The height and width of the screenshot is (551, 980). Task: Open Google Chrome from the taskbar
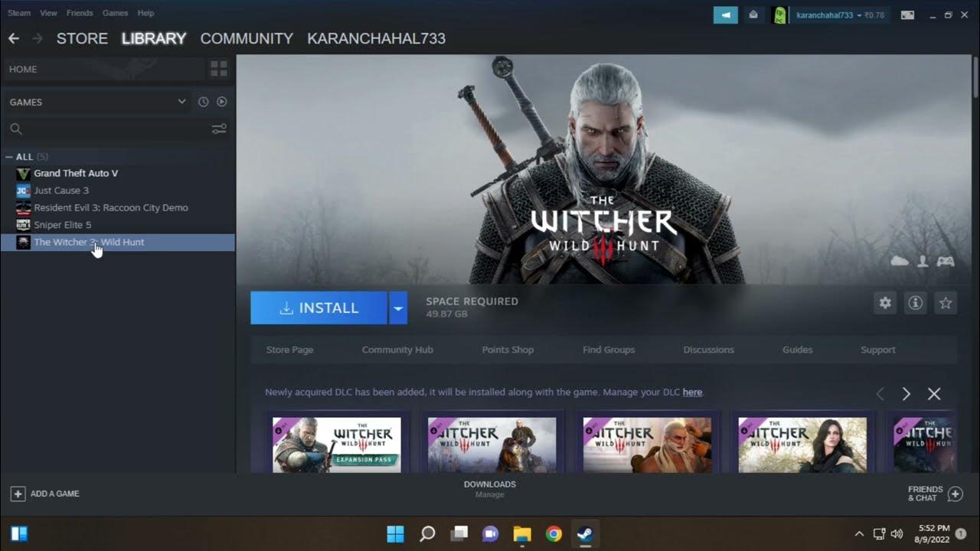pyautogui.click(x=554, y=533)
